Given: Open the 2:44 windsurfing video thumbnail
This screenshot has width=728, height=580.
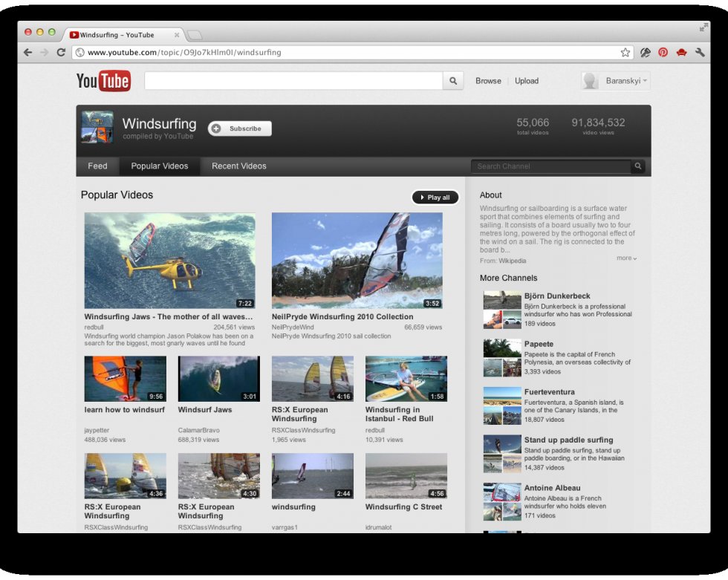Looking at the screenshot, I should point(313,476).
